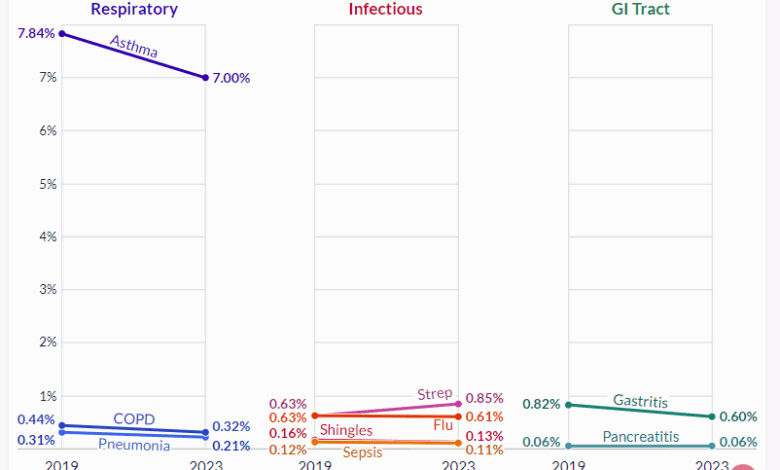The image size is (780, 470).
Task: Select the Asthma line label
Action: (134, 46)
